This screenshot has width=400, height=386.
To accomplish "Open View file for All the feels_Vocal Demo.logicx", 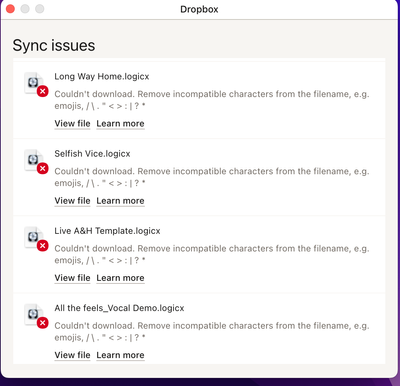I will tap(72, 355).
